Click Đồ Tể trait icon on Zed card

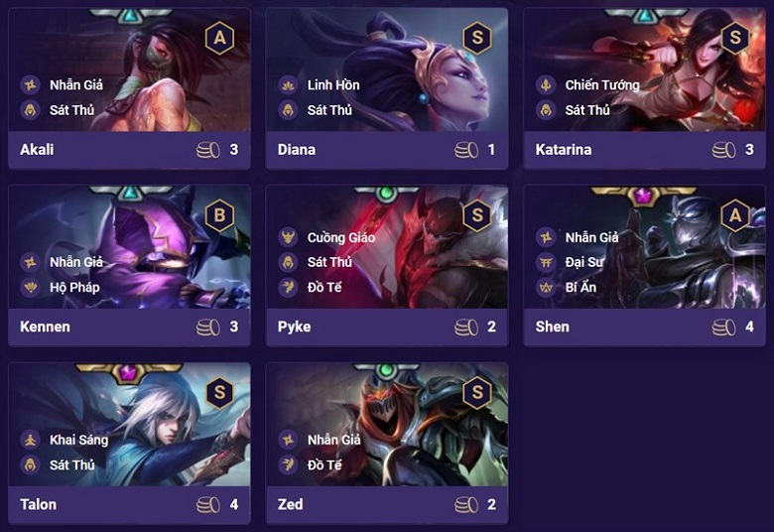(x=288, y=465)
